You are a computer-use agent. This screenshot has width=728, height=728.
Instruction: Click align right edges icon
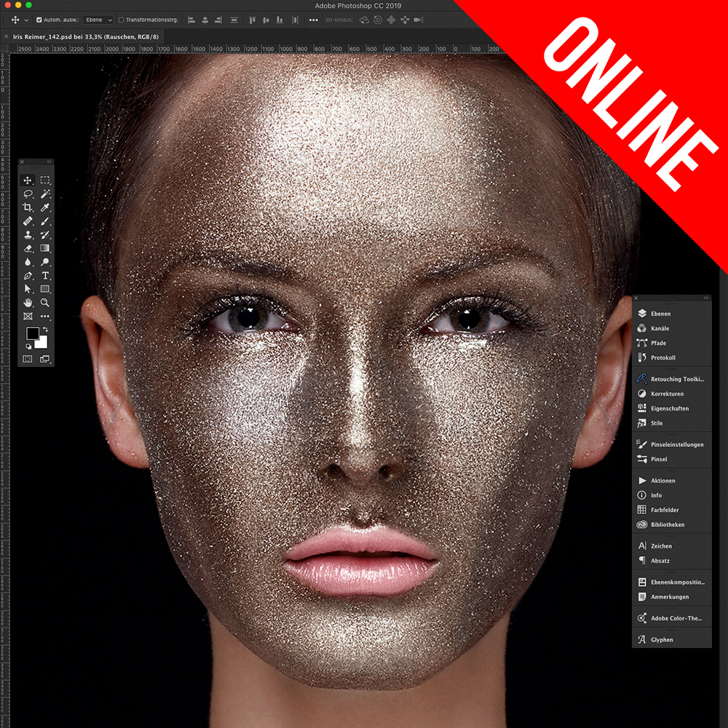click(x=218, y=20)
